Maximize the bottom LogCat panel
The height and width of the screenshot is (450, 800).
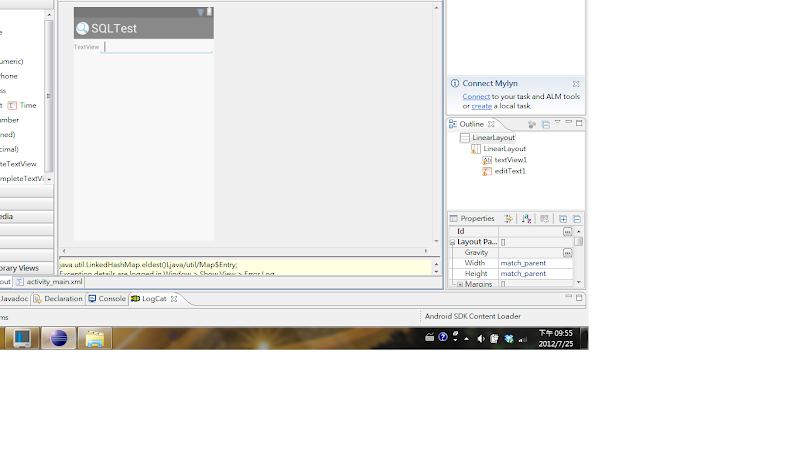coord(579,298)
